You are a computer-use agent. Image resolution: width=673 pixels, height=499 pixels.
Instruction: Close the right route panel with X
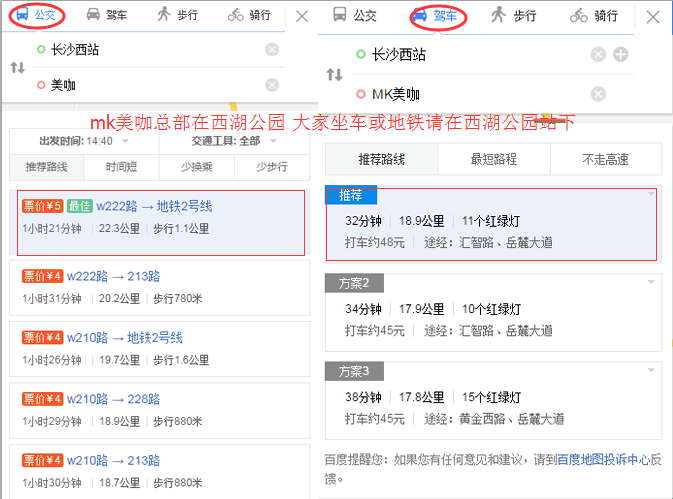pyautogui.click(x=653, y=17)
